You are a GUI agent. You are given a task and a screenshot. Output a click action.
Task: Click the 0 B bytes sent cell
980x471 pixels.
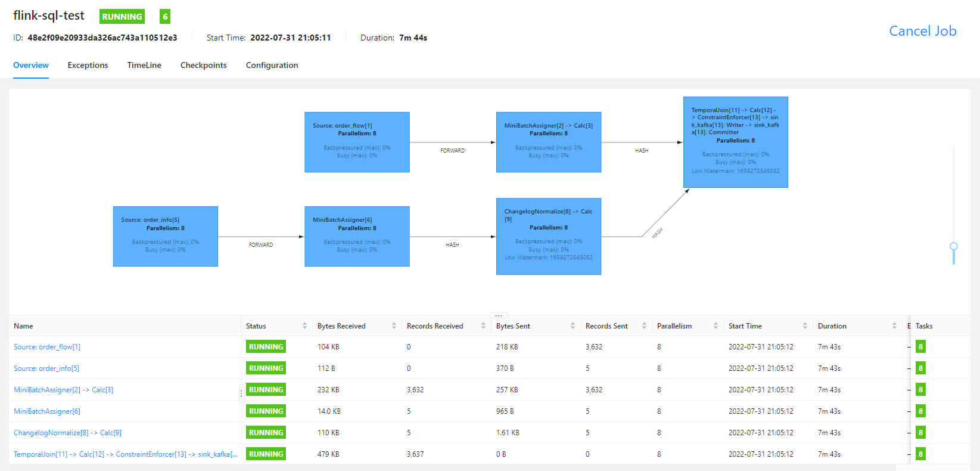(501, 454)
